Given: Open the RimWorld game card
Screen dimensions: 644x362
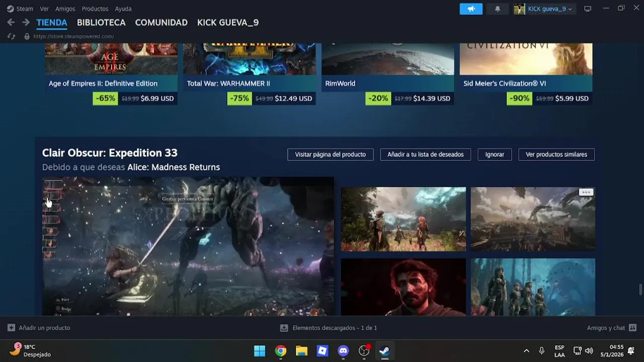Looking at the screenshot, I should (x=388, y=74).
